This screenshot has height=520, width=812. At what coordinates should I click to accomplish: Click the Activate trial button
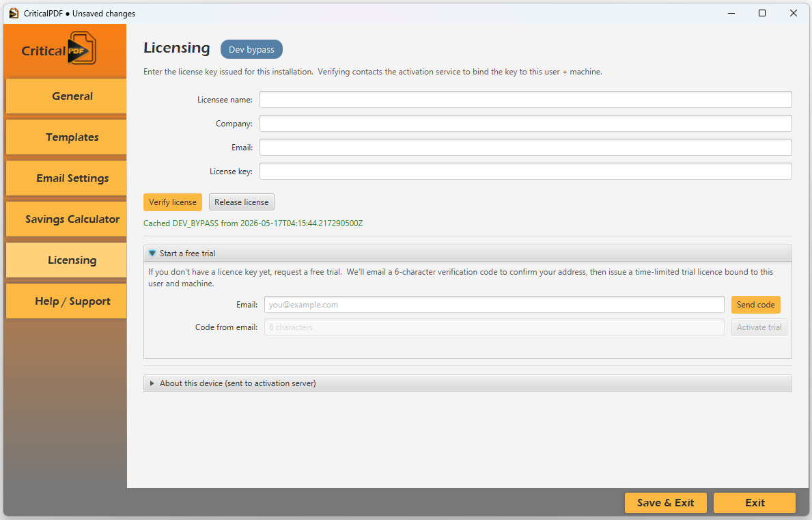(x=759, y=327)
